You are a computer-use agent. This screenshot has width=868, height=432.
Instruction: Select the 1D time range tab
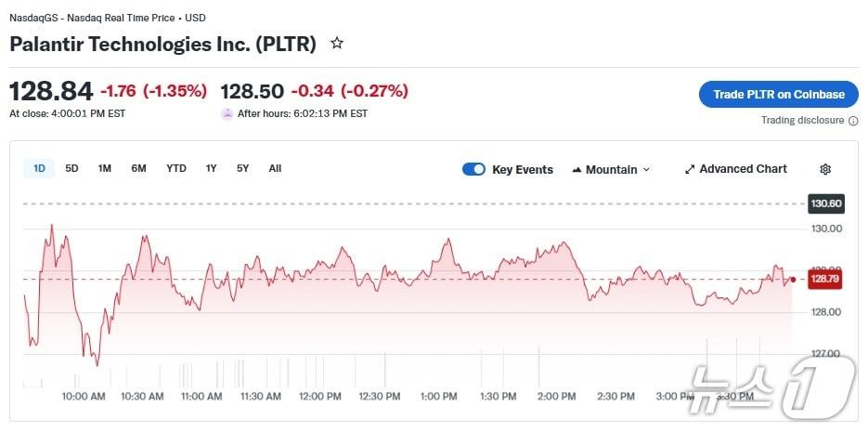pyautogui.click(x=39, y=168)
